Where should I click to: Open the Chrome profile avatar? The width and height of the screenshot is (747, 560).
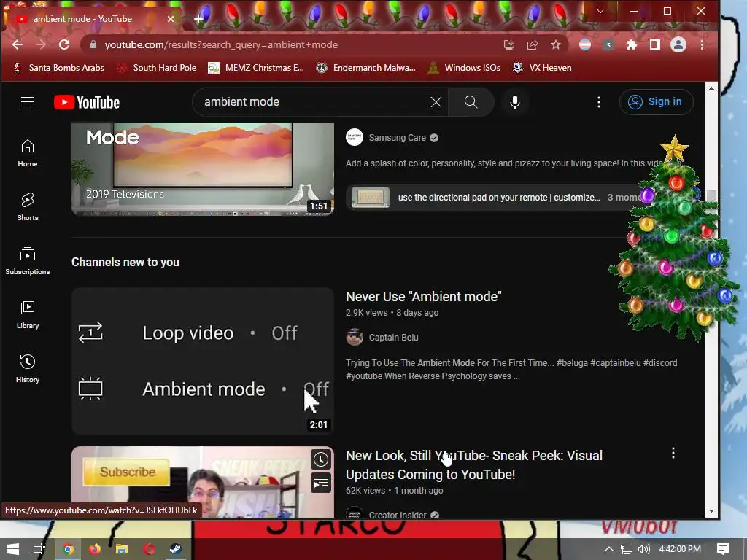[678, 44]
